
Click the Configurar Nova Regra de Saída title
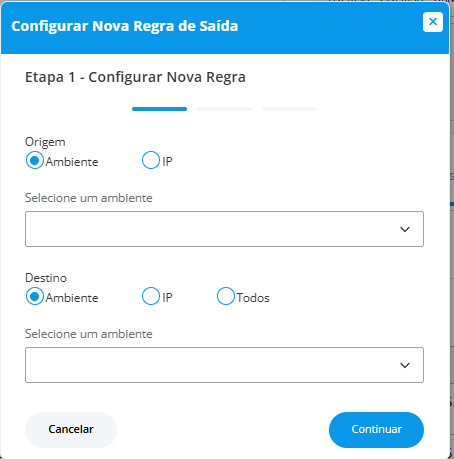tap(125, 26)
